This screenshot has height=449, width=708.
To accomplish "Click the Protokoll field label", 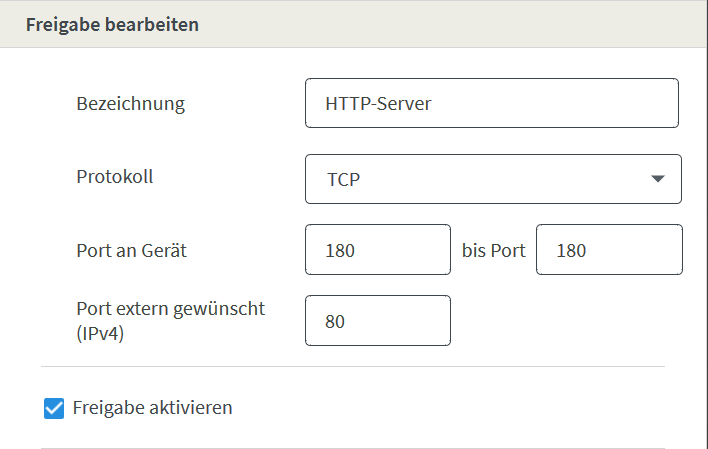I will [115, 176].
